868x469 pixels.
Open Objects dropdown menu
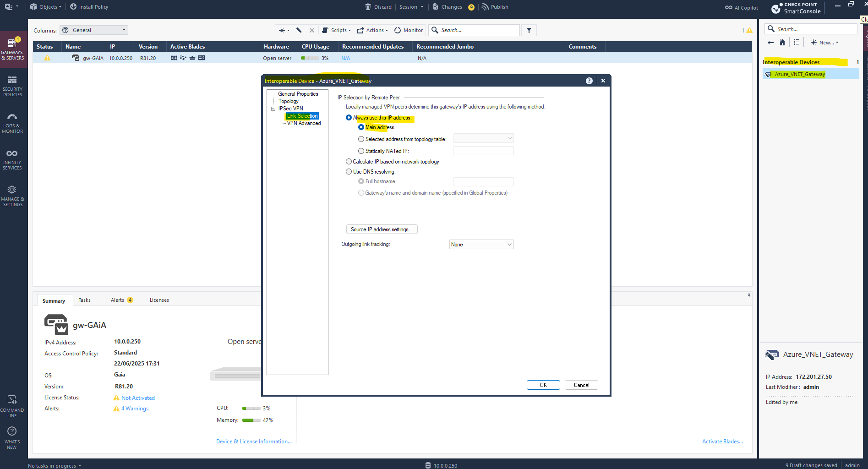click(x=46, y=7)
